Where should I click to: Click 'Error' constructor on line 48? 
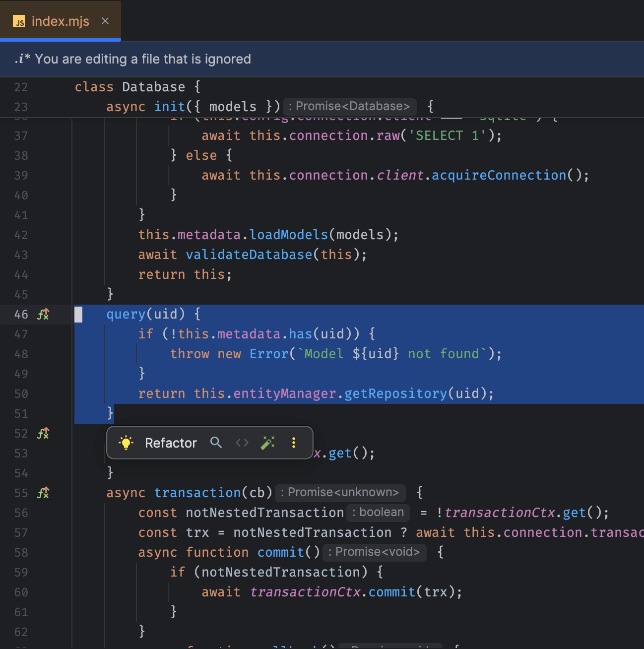coord(269,354)
